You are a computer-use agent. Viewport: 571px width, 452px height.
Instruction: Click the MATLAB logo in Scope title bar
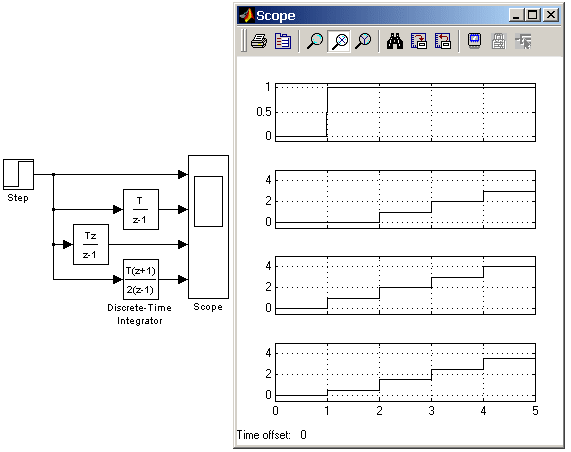pyautogui.click(x=247, y=16)
